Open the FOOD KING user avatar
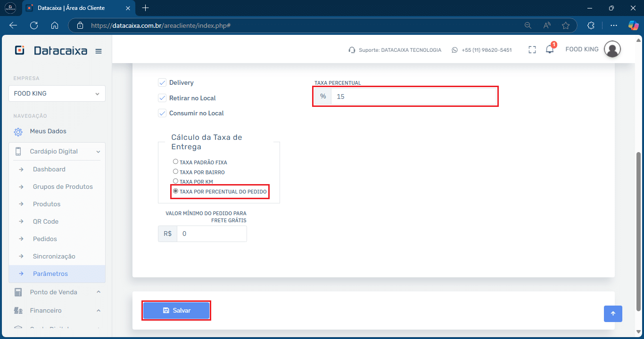This screenshot has width=644, height=339. coord(612,49)
